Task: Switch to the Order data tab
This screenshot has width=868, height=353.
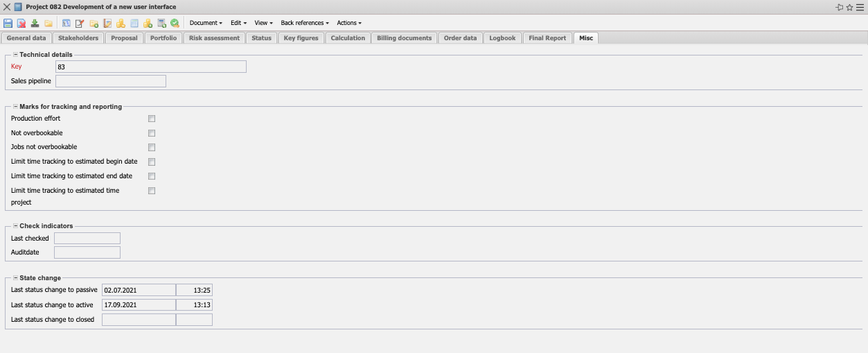Action: tap(460, 38)
